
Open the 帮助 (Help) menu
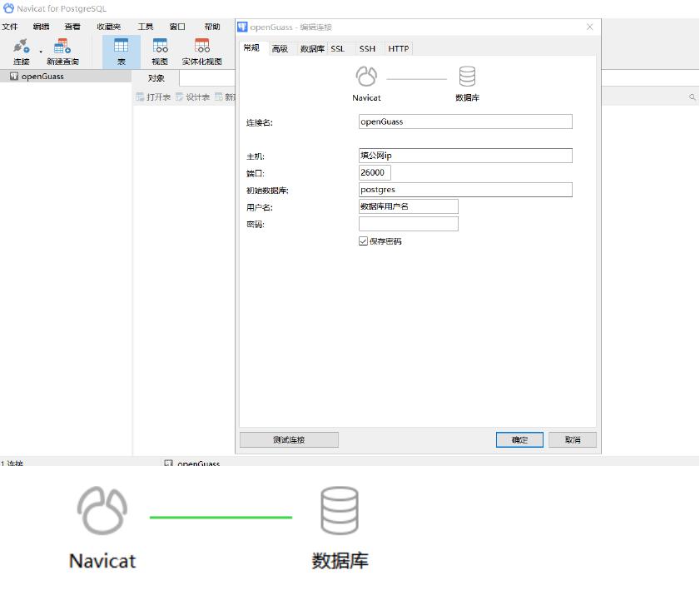pos(211,26)
